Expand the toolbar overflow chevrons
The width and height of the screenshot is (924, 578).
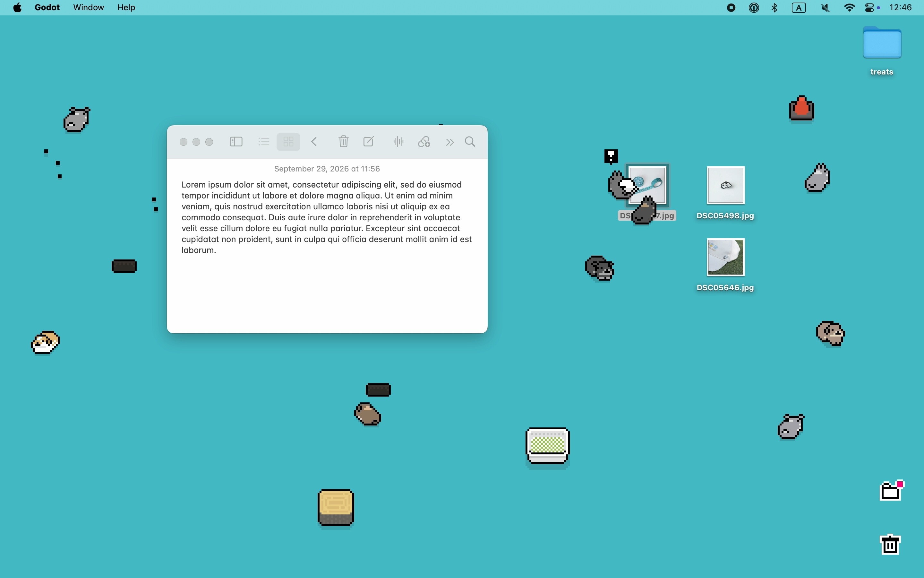coord(450,142)
